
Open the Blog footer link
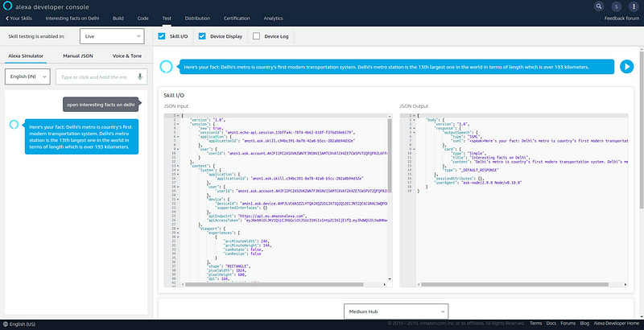[x=584, y=324]
